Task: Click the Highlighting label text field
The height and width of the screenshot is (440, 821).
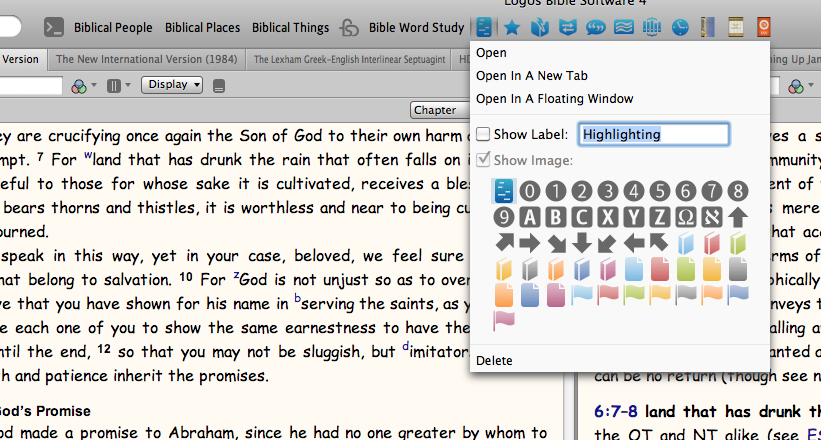Action: (653, 135)
